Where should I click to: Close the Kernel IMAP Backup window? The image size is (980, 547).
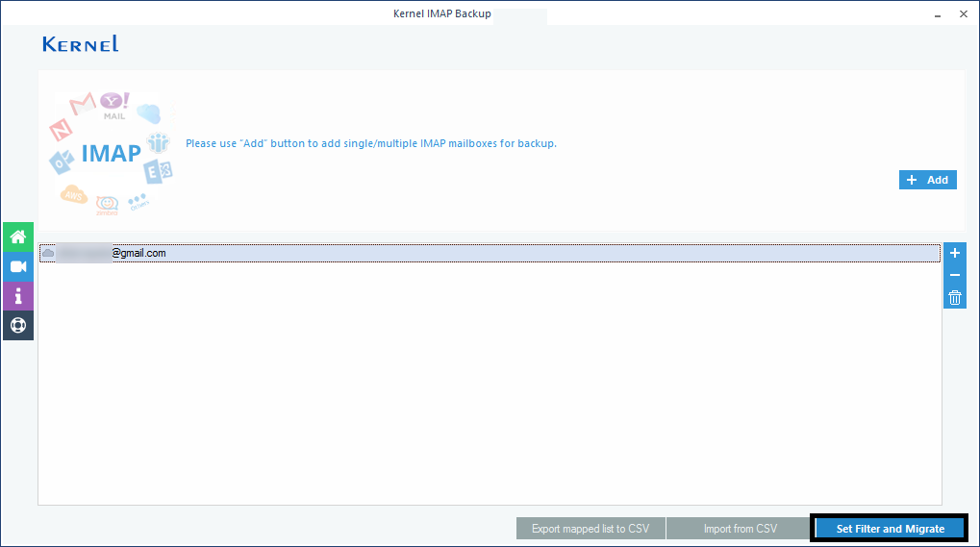(963, 13)
